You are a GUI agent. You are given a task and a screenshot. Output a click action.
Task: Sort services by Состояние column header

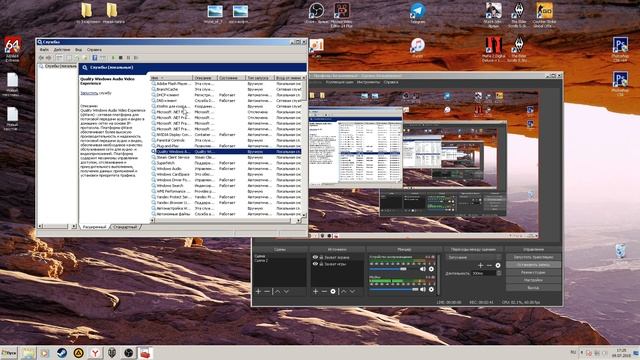pos(231,78)
